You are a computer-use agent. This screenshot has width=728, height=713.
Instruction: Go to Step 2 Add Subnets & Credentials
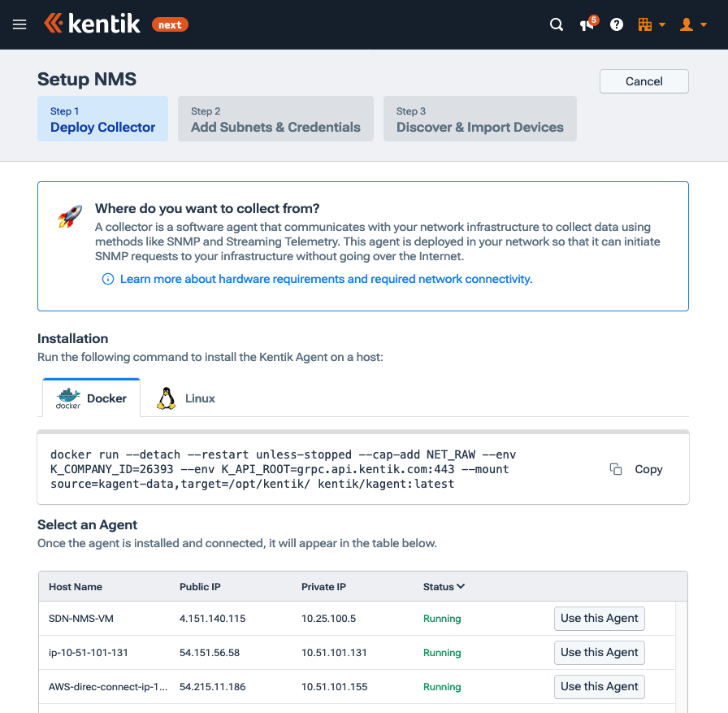point(275,120)
